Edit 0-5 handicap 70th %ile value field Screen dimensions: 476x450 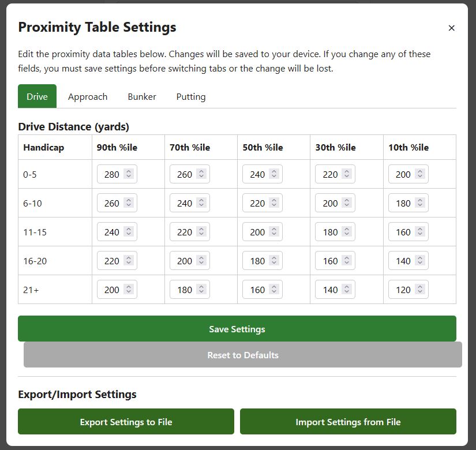pos(190,174)
